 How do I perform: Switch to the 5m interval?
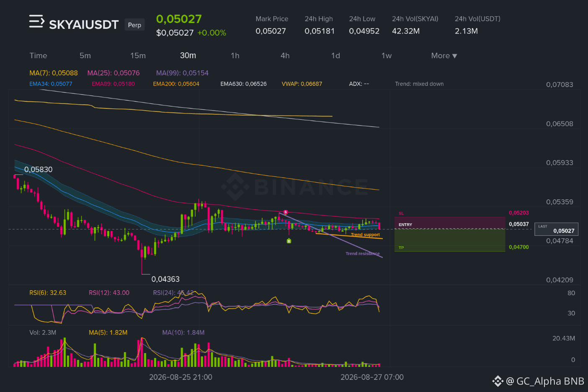pyautogui.click(x=85, y=56)
